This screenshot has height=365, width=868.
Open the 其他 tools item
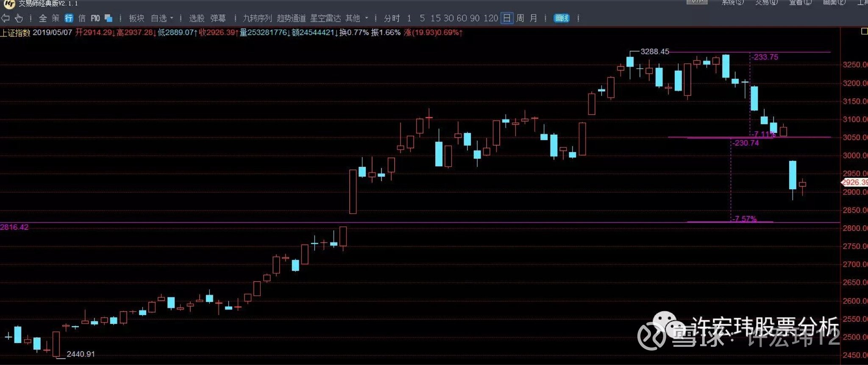(353, 18)
